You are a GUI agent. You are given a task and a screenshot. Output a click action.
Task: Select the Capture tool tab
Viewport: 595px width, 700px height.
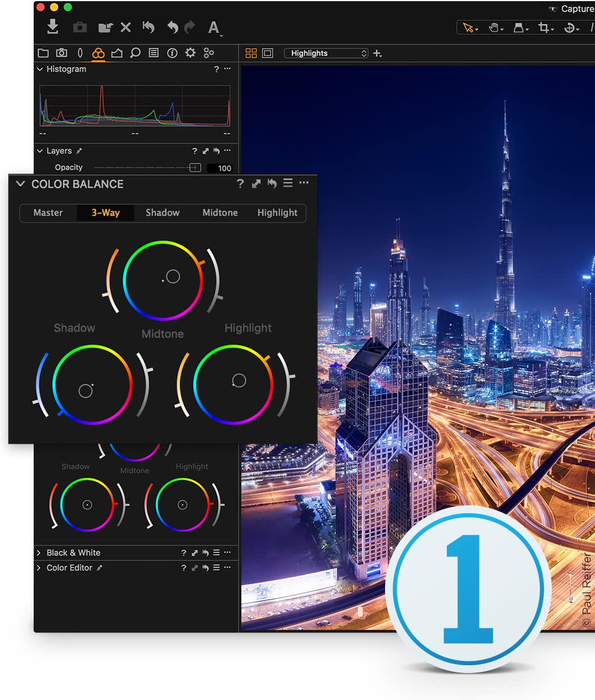pyautogui.click(x=62, y=53)
